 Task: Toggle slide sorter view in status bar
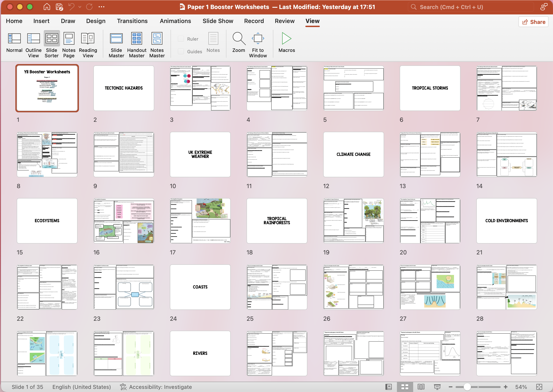405,387
